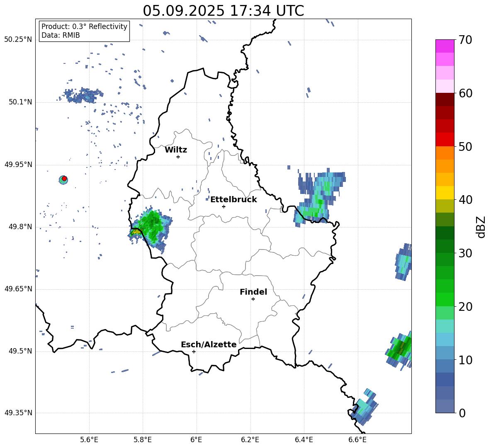Click the 49.65°N latitude label

click(18, 289)
